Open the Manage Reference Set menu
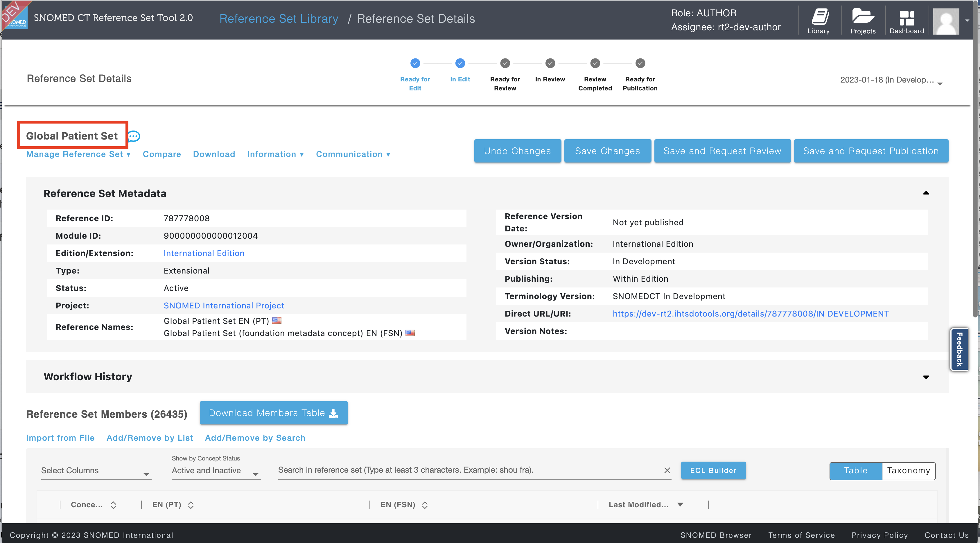This screenshot has width=980, height=543. point(78,154)
